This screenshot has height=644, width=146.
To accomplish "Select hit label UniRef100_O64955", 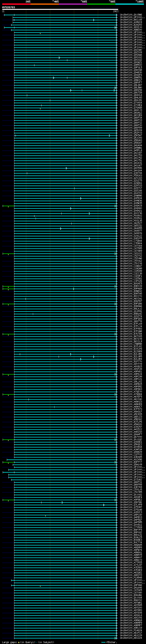I will coord(131,228).
